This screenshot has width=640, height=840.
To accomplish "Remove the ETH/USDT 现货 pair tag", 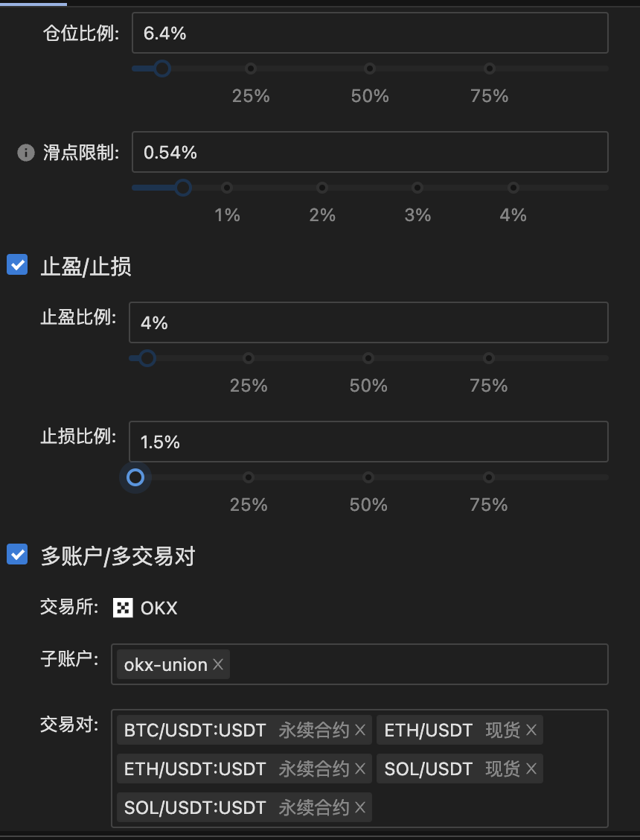I will pos(531,730).
